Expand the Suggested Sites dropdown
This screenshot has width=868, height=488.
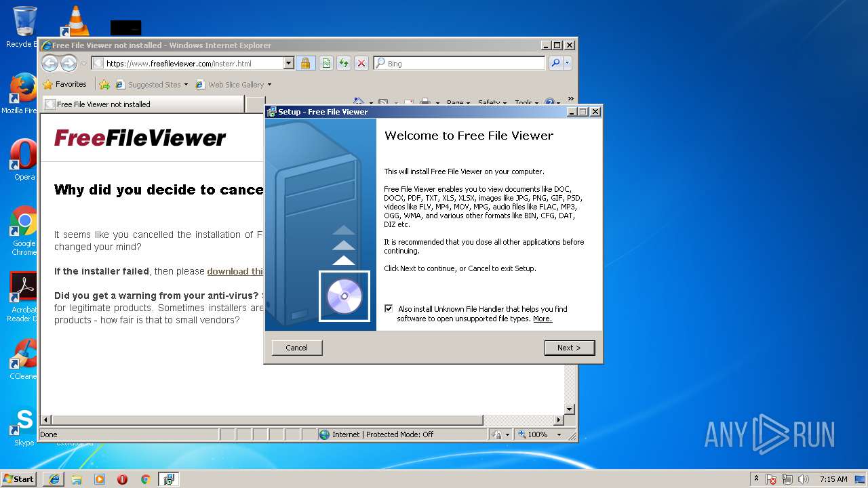tap(186, 85)
